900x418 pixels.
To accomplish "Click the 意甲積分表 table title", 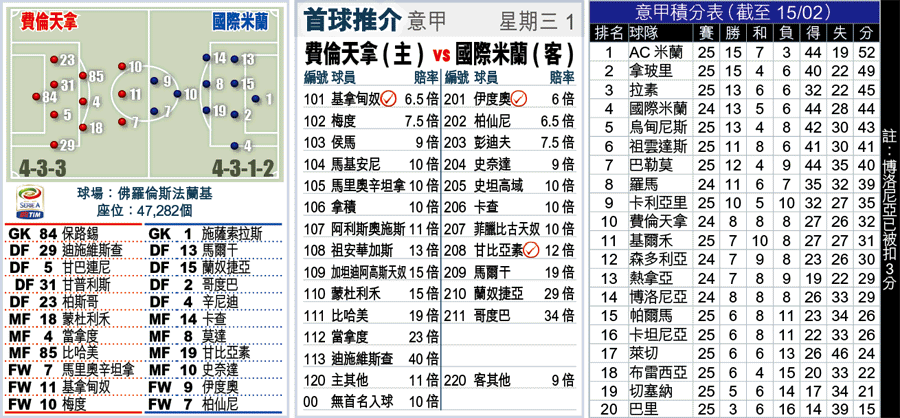I will (734, 11).
